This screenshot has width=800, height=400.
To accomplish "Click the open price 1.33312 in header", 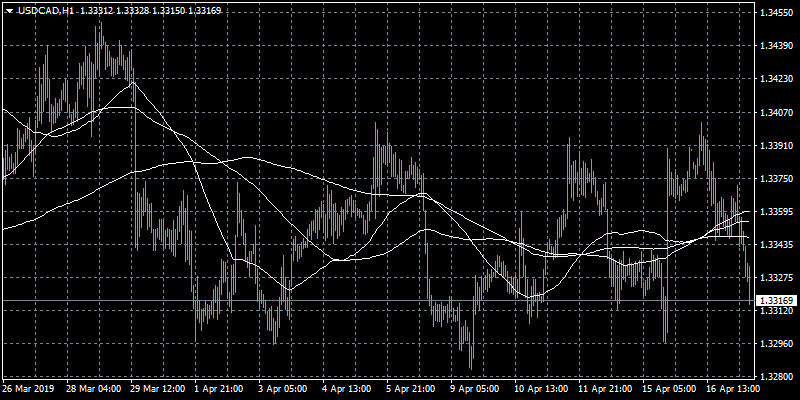I will (x=97, y=10).
